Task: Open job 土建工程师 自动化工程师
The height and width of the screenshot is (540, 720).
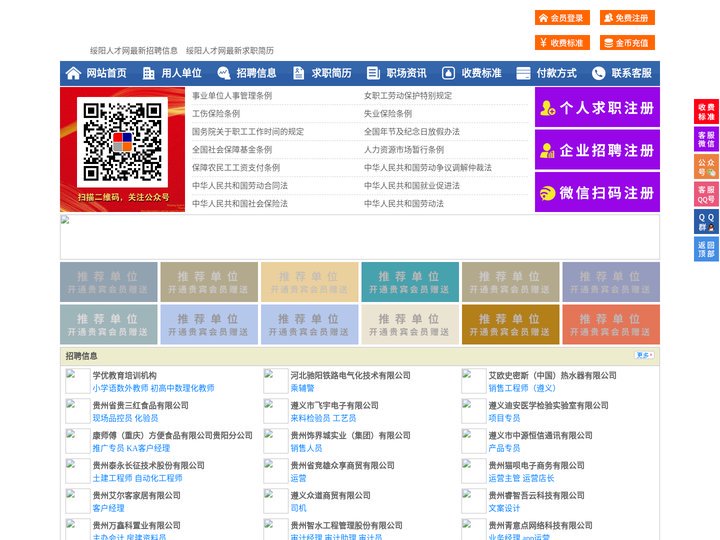Action: (x=137, y=478)
